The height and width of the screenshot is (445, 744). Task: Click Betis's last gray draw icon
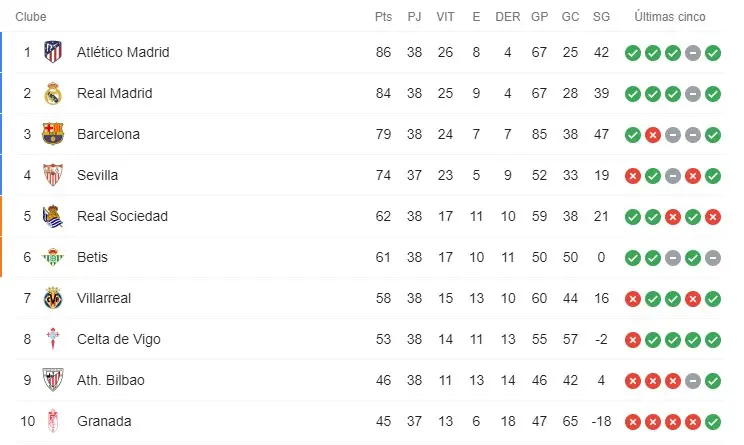pyautogui.click(x=713, y=257)
